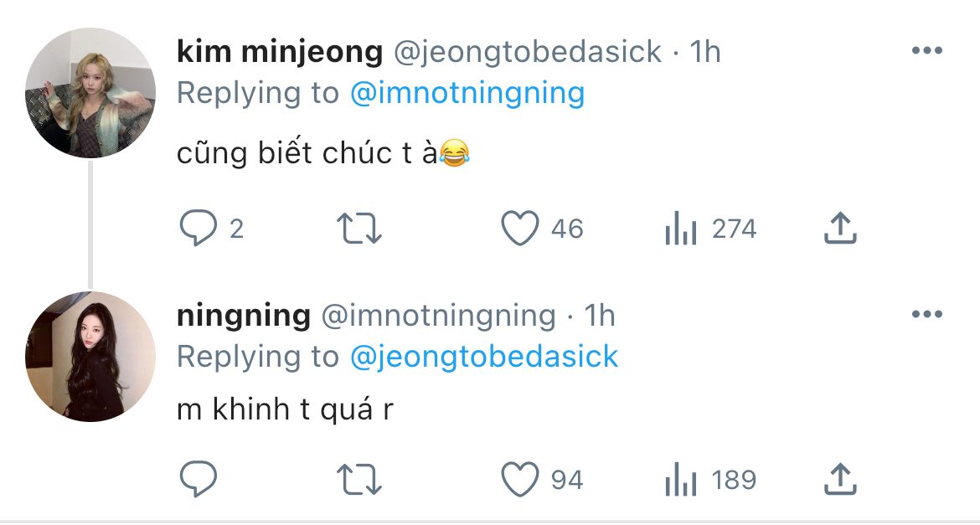
Task: Reply to kim minjeong's tweet
Action: click(199, 229)
